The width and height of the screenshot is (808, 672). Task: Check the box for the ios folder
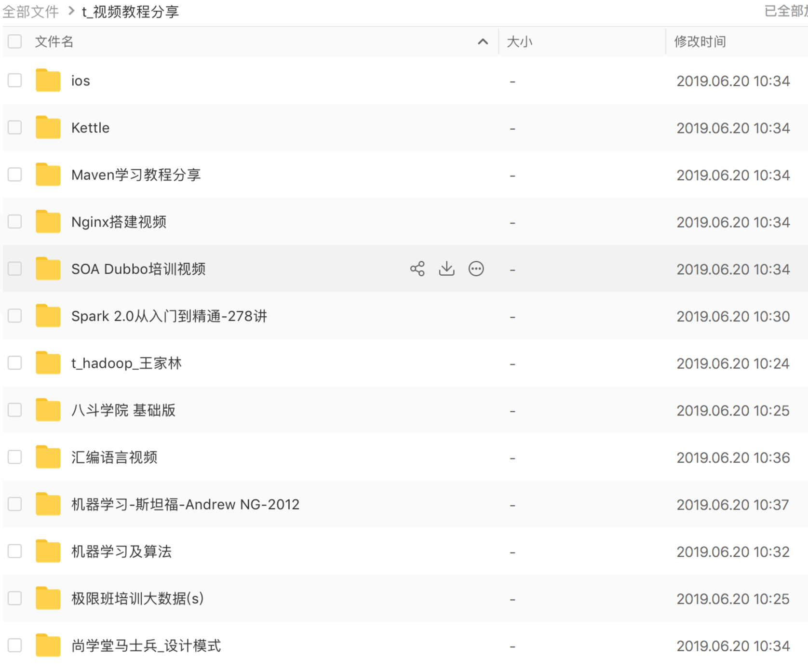coord(15,80)
